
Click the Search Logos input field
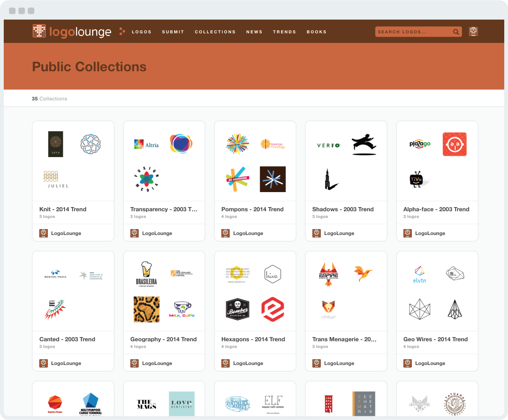point(413,32)
